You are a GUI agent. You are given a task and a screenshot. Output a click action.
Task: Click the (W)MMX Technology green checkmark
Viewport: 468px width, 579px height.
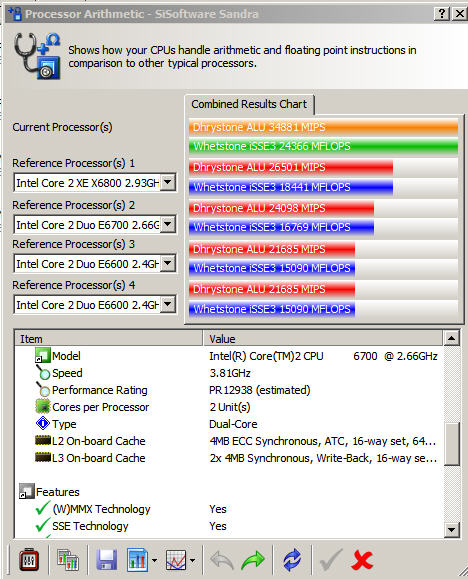coord(43,508)
